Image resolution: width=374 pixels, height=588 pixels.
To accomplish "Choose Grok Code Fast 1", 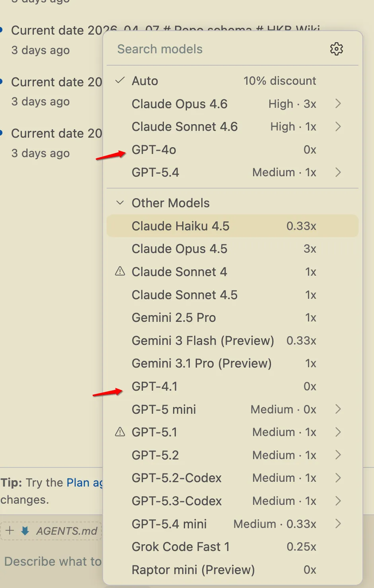I will pyautogui.click(x=181, y=547).
